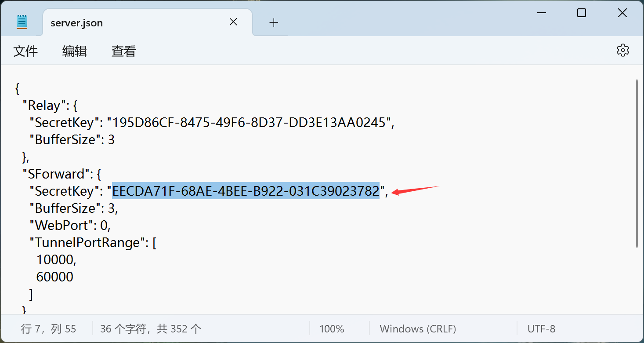Open the 文件 menu

click(x=25, y=51)
